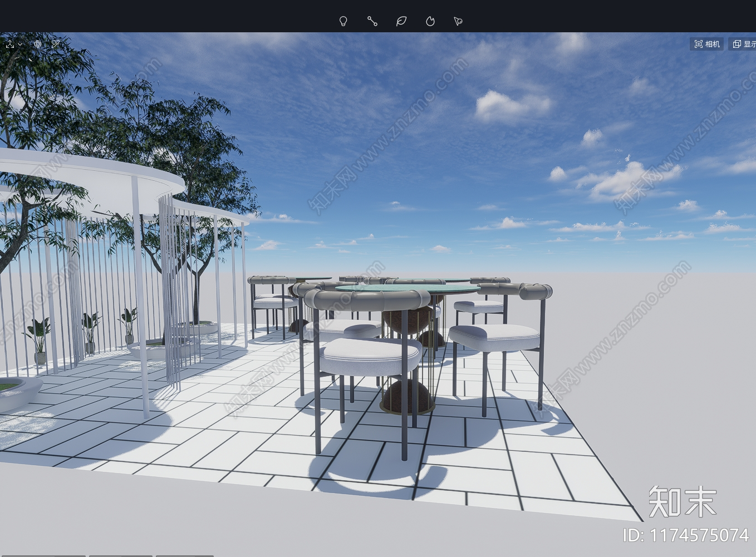Click the globe icon in the viewport

coord(38,44)
